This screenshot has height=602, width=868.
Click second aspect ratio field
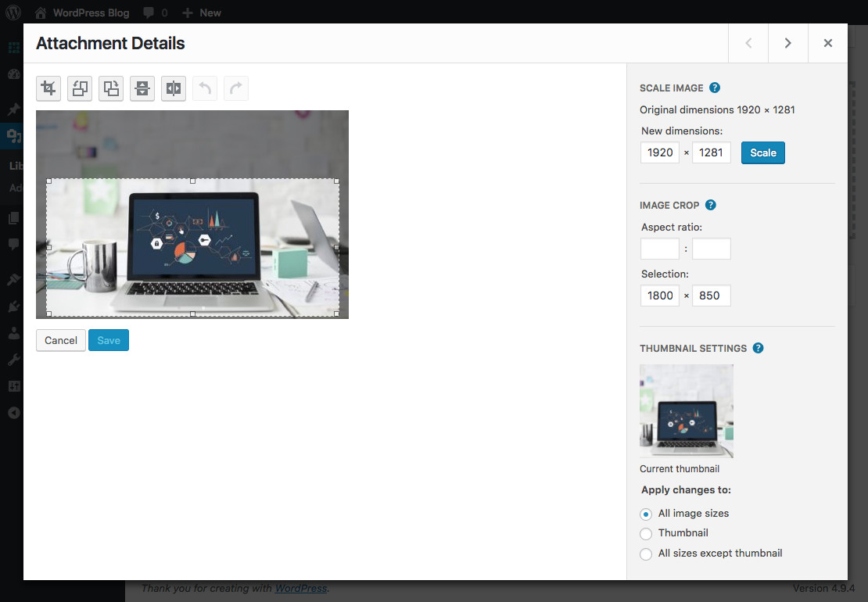pyautogui.click(x=712, y=249)
